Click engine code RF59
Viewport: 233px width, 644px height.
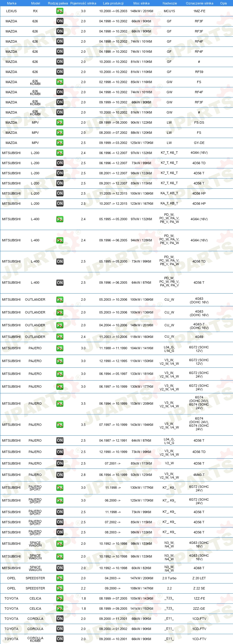(x=199, y=72)
